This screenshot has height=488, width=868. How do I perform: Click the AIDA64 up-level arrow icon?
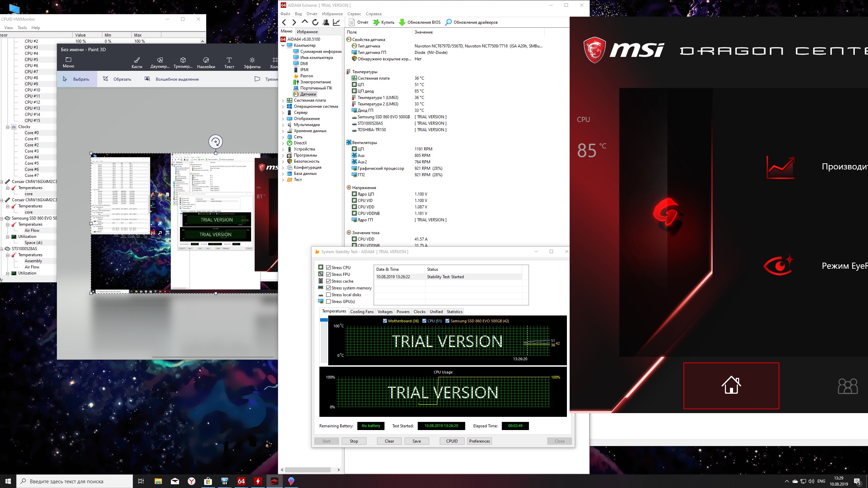304,22
